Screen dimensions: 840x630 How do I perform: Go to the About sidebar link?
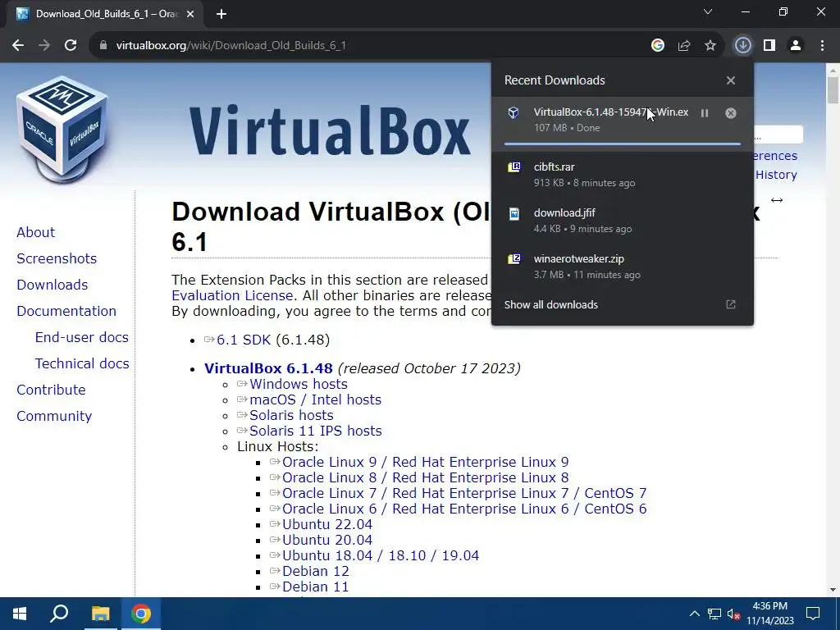[35, 232]
